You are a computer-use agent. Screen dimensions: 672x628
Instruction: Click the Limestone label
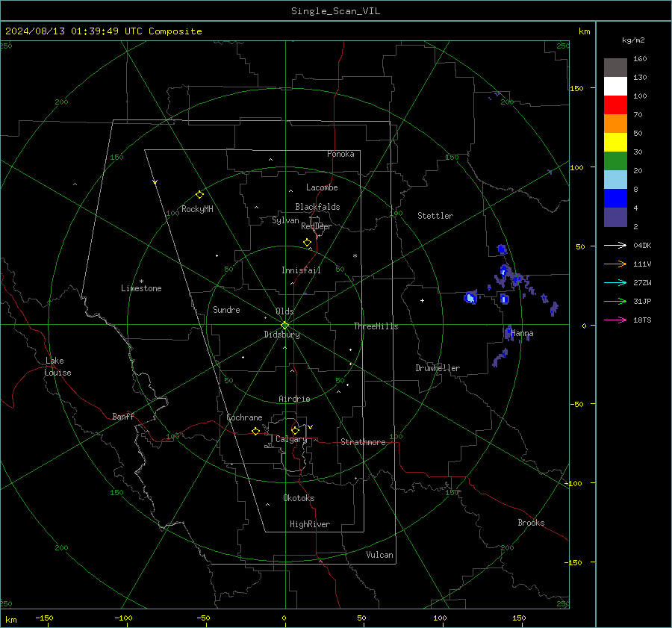(141, 288)
